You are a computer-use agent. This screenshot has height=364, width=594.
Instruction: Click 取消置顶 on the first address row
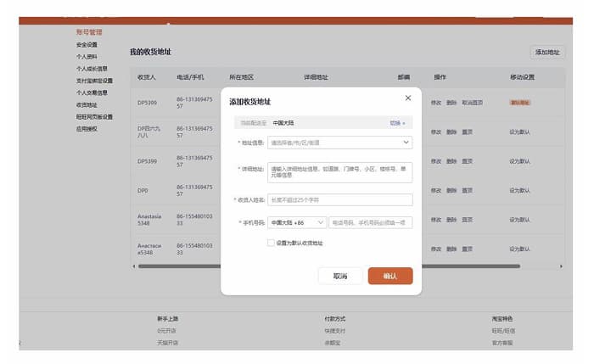point(473,103)
